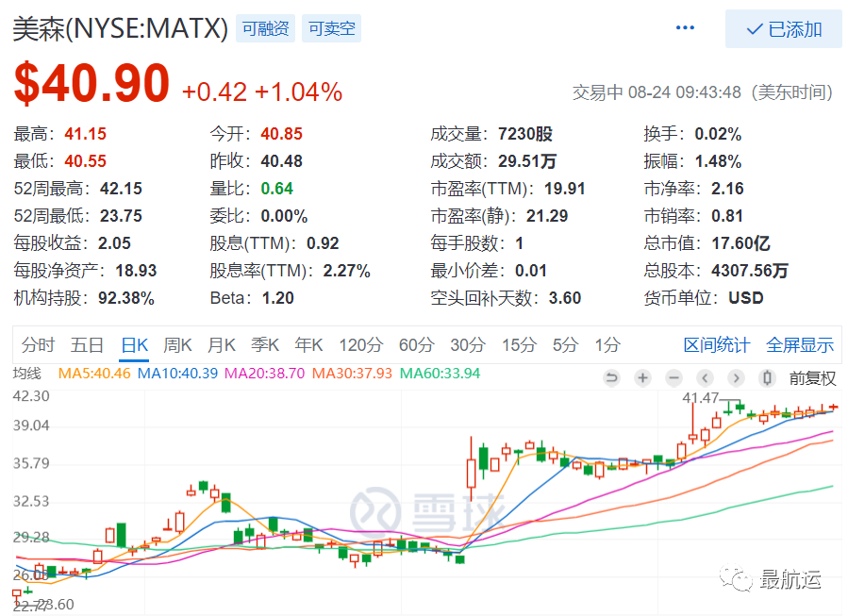Click the 换手 value 0.02%
848x616 pixels.
pos(718,134)
